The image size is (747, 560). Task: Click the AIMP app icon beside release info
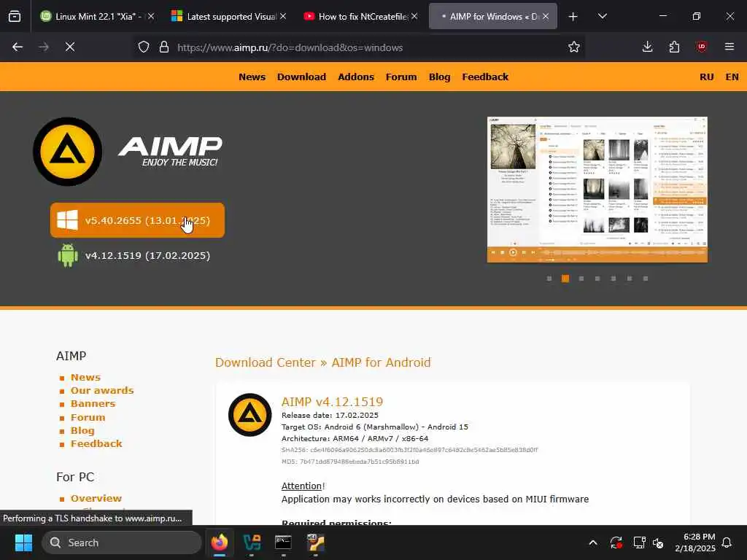249,415
